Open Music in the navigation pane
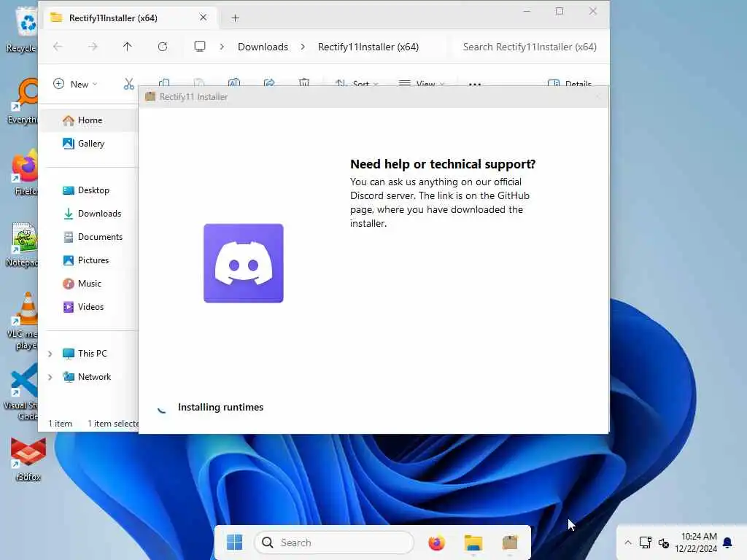This screenshot has width=747, height=560. pos(89,284)
